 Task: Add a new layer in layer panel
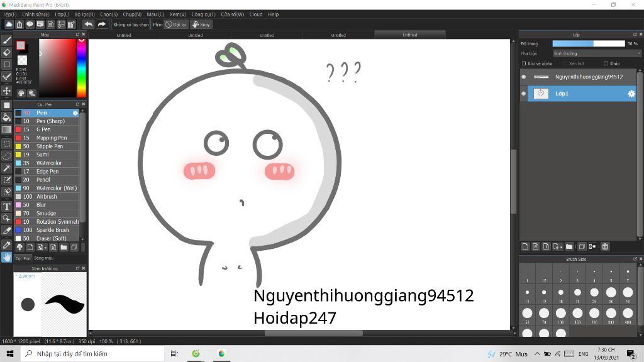(525, 246)
